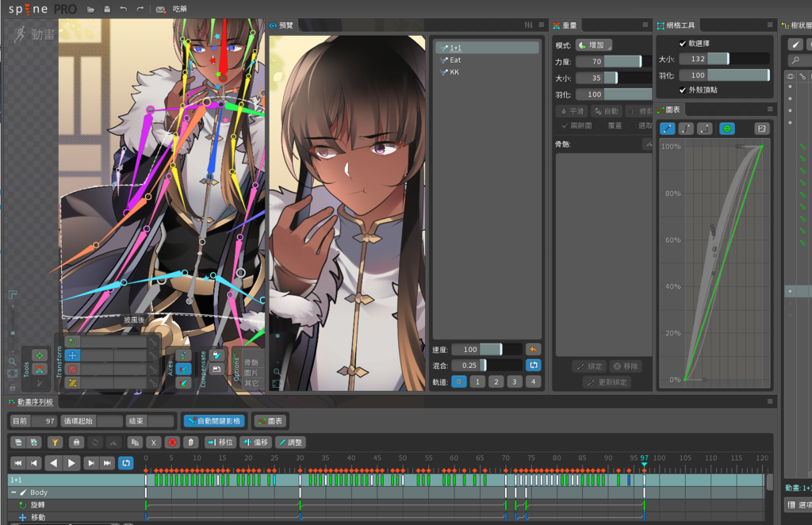Toggle 外殼頂點 checkbox
Screen dimensions: 812x525
click(x=682, y=90)
